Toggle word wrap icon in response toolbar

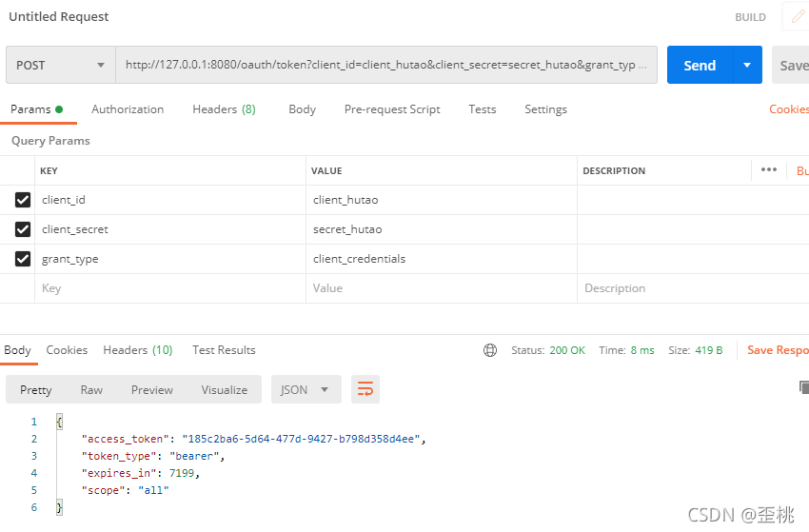pyautogui.click(x=365, y=389)
